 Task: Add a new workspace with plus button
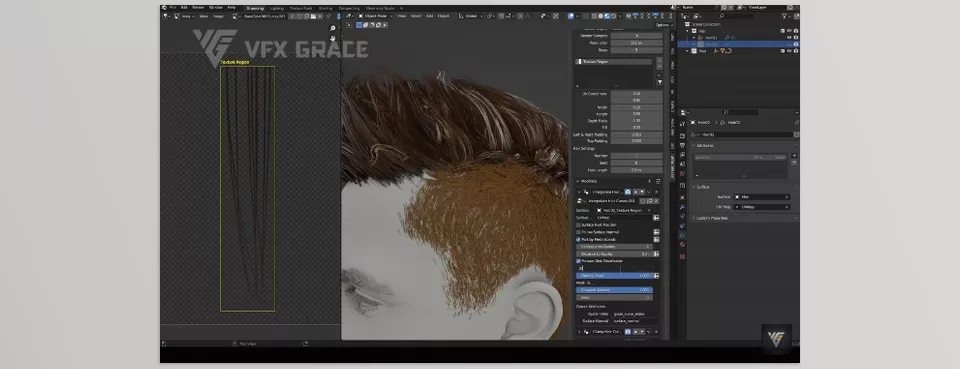402,8
